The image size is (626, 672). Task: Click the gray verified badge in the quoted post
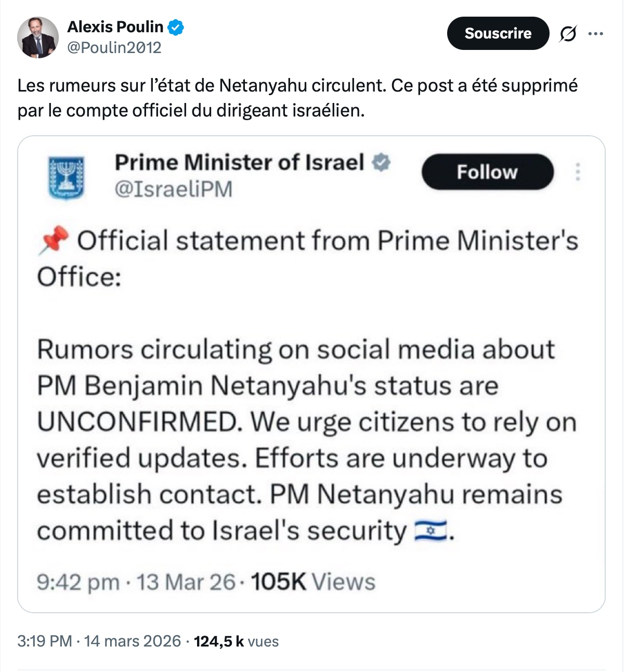pos(381,163)
